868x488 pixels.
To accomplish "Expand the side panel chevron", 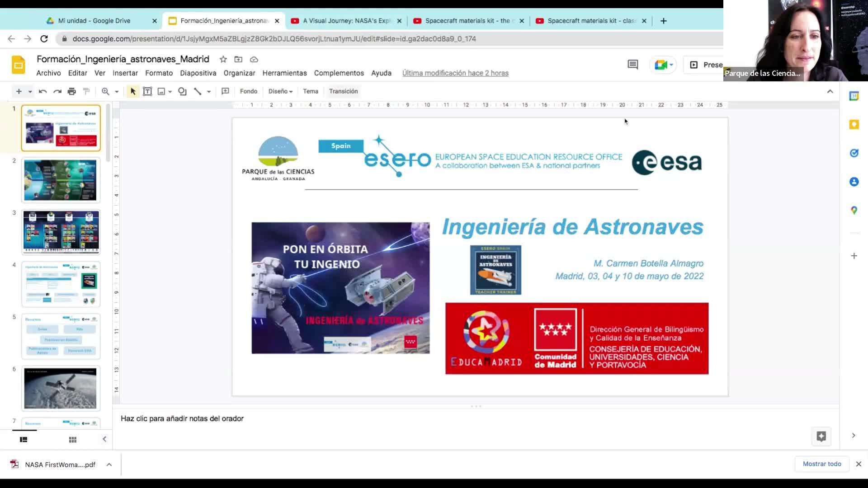I will click(x=854, y=436).
